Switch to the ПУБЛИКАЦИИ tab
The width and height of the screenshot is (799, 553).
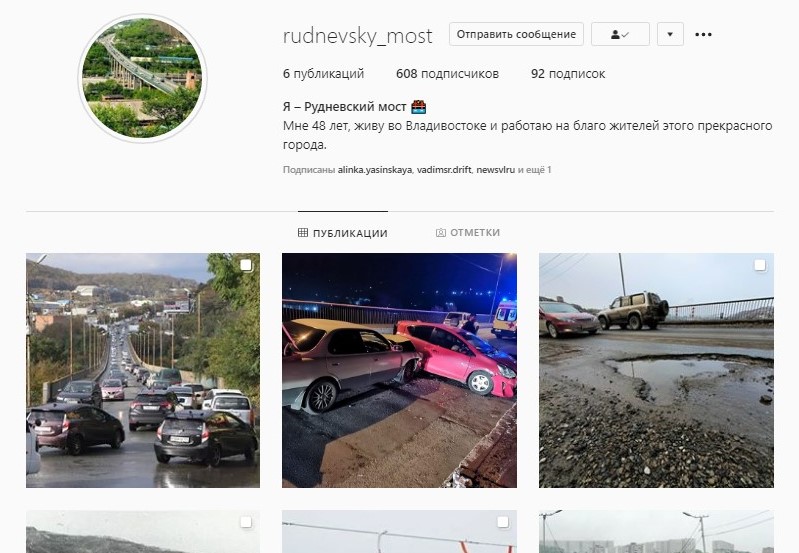point(342,233)
